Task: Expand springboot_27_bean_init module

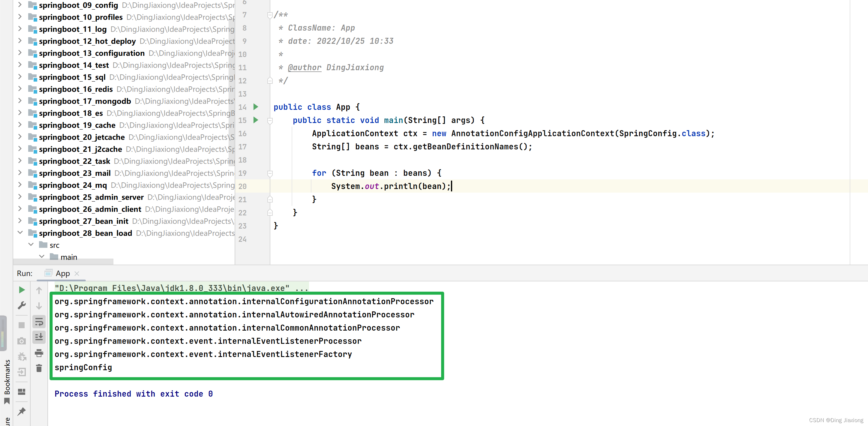Action: tap(20, 221)
